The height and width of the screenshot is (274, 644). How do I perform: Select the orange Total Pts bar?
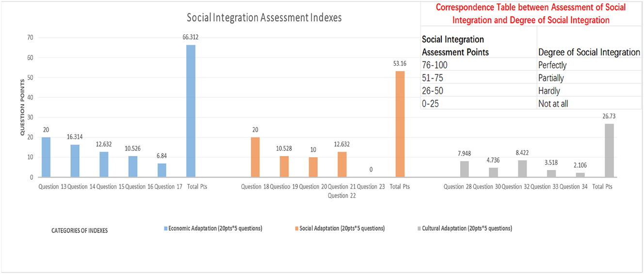[400, 124]
